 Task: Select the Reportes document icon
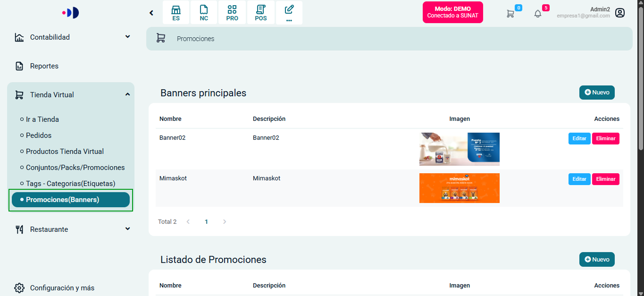pos(19,66)
